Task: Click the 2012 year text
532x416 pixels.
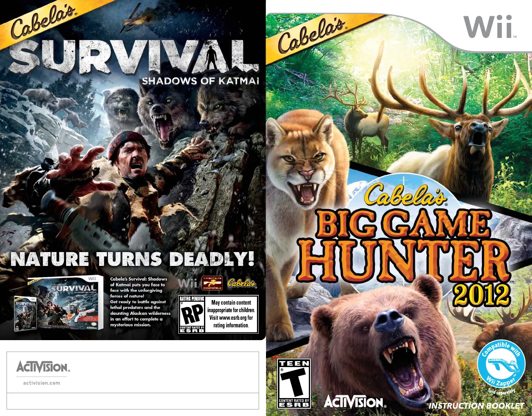Action: click(x=481, y=295)
